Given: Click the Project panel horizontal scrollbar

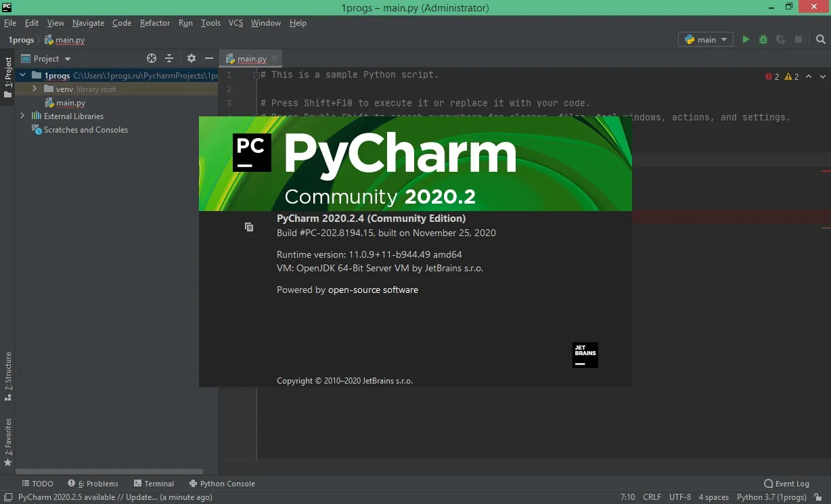Looking at the screenshot, I should (109, 472).
